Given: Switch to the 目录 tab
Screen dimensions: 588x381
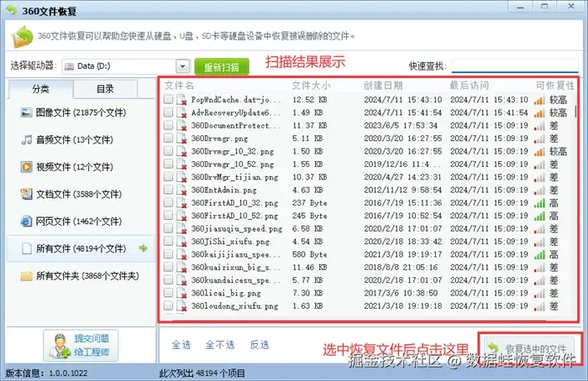Looking at the screenshot, I should click(105, 89).
